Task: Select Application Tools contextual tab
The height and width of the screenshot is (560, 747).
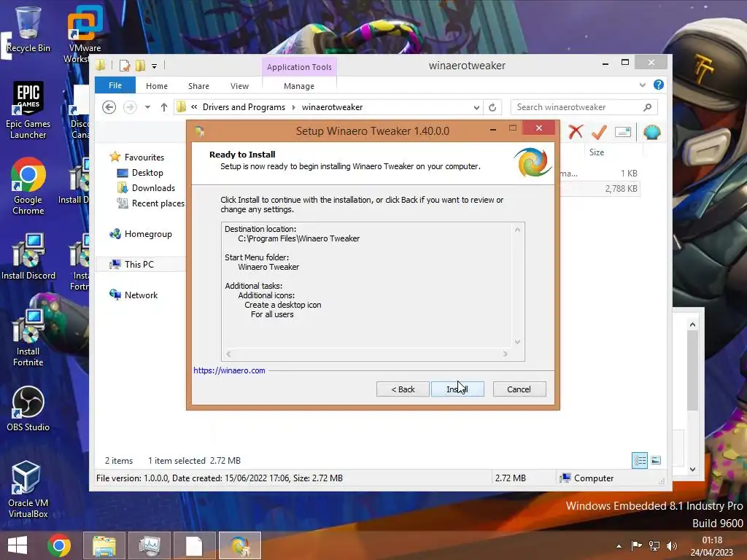Action: [299, 67]
